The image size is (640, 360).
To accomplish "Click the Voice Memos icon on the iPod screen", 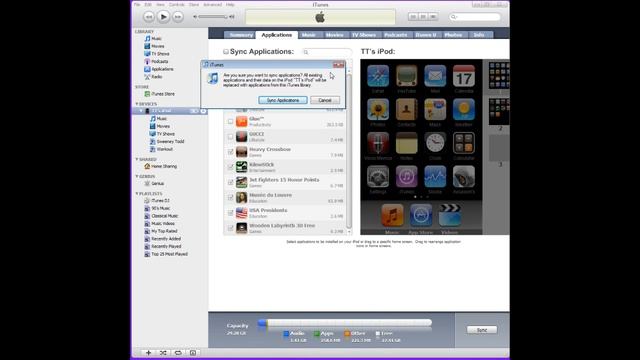I will [378, 143].
